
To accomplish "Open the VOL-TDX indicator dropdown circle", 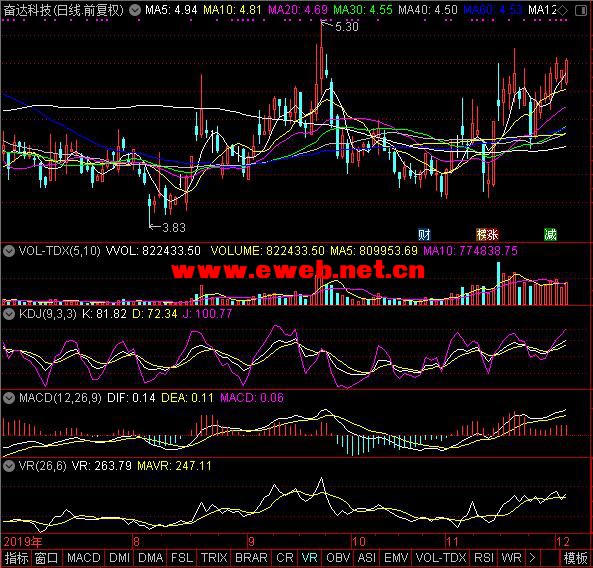I will (x=9, y=251).
